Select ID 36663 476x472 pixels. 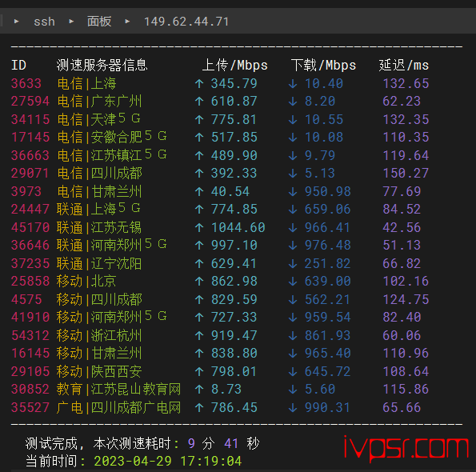[x=30, y=155]
